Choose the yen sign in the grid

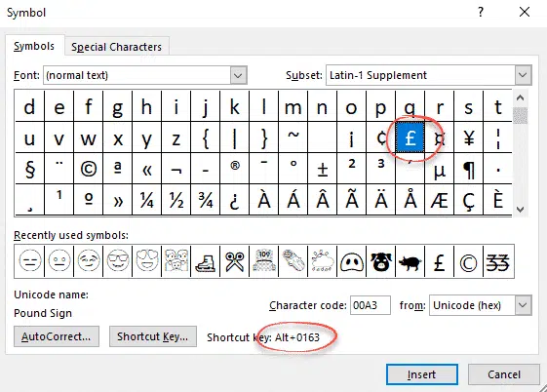point(468,137)
